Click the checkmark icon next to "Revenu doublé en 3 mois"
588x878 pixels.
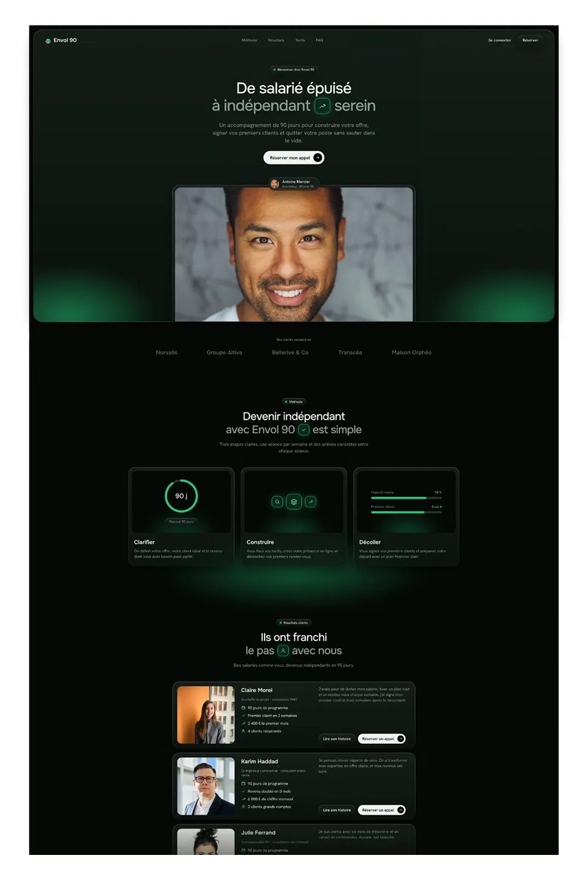[243, 792]
